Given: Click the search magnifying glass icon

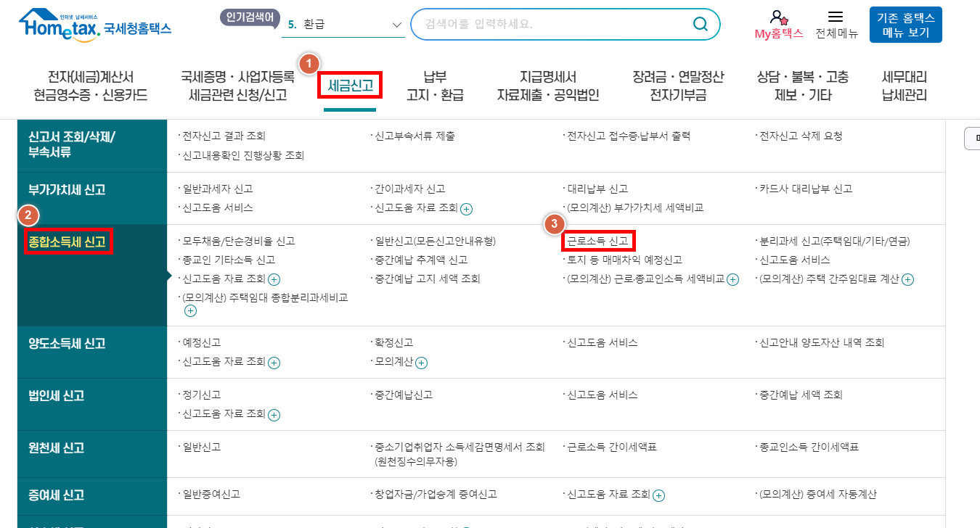Looking at the screenshot, I should coord(699,24).
